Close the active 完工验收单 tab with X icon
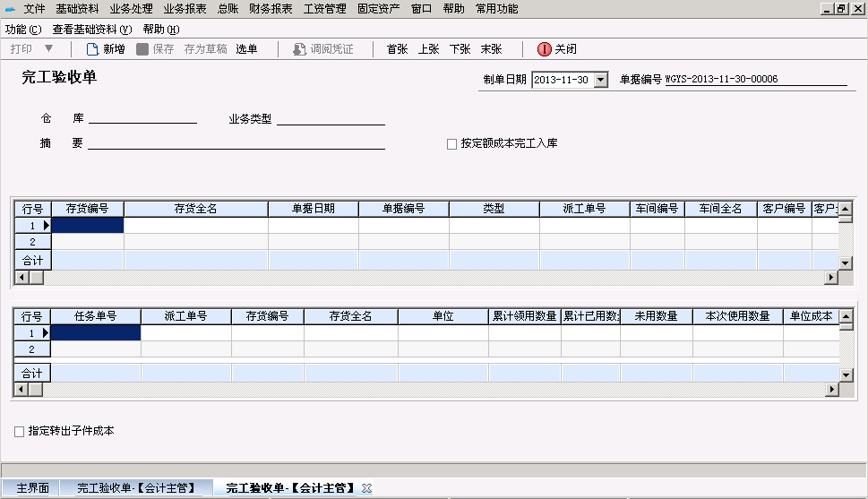 tap(366, 488)
